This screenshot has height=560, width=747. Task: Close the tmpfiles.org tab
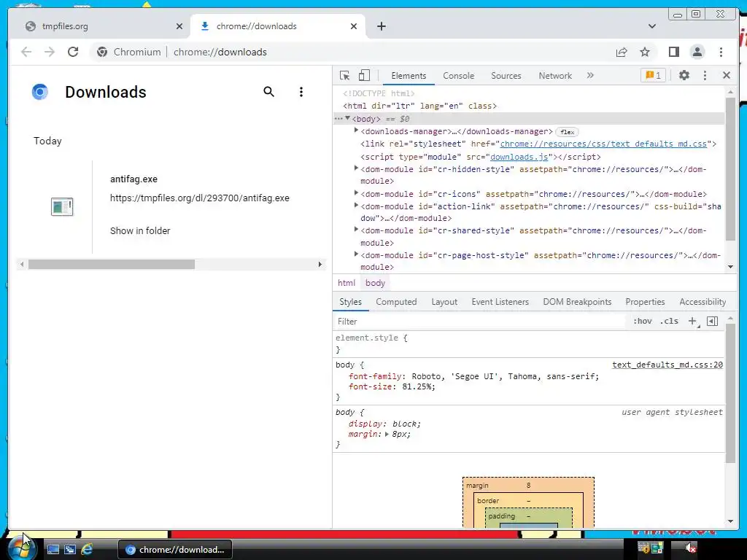179,26
